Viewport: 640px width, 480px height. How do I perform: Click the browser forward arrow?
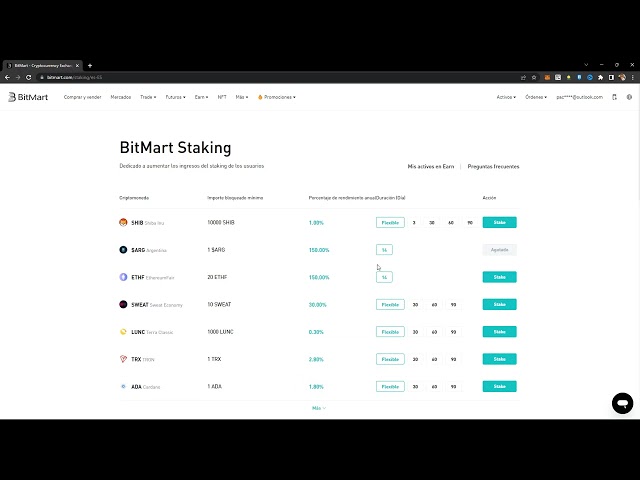[x=18, y=77]
